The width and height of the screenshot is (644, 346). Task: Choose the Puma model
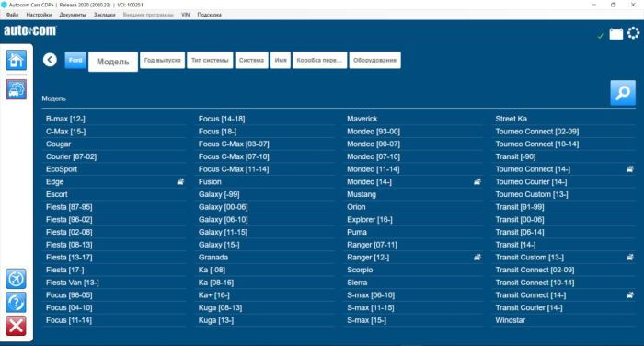click(357, 232)
